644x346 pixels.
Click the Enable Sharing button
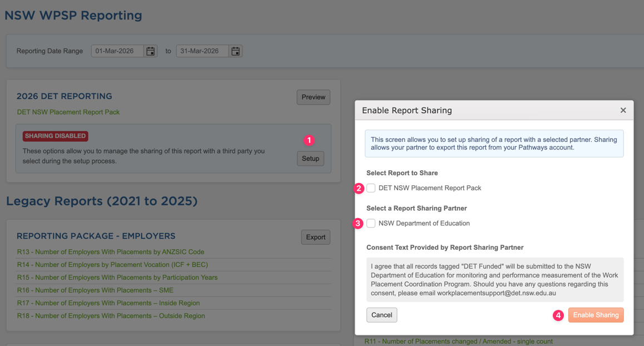596,315
